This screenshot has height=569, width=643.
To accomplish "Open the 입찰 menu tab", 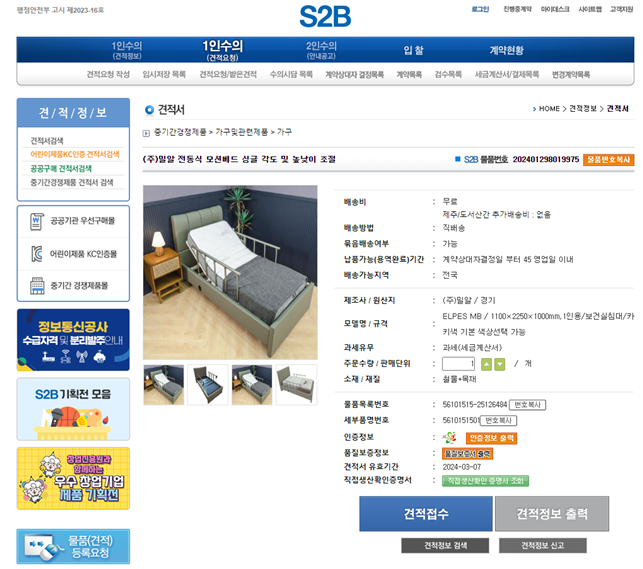I will click(413, 50).
